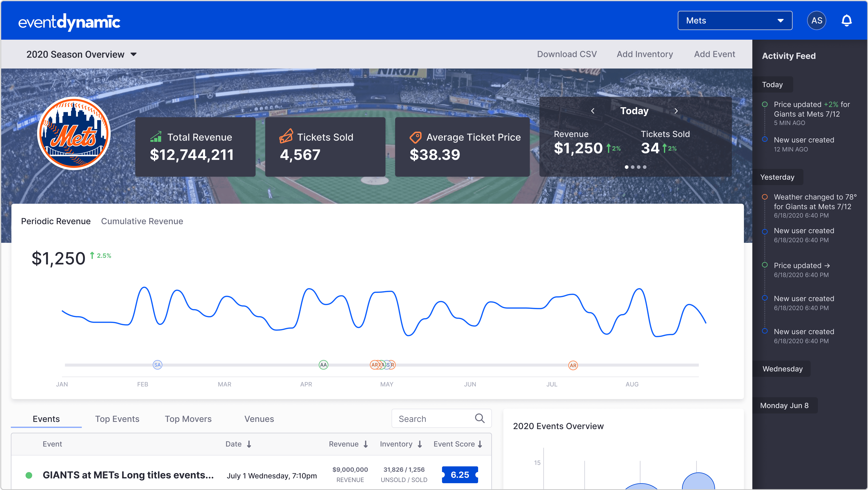The image size is (868, 490).
Task: Click the Add Event button
Action: point(714,54)
